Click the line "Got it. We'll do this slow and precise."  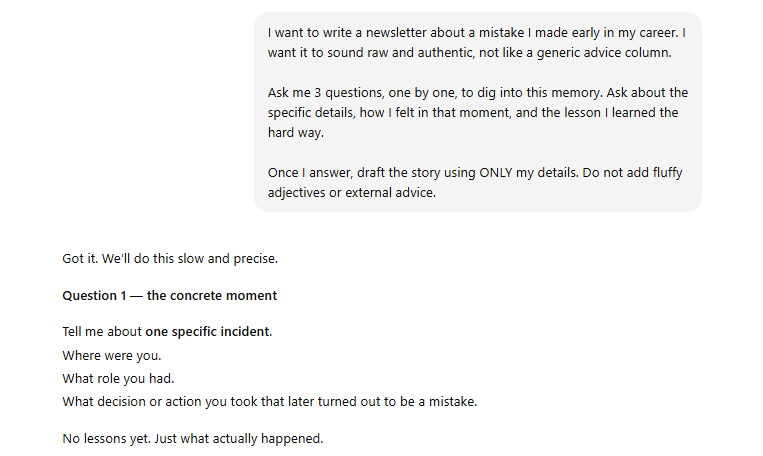[x=170, y=258]
